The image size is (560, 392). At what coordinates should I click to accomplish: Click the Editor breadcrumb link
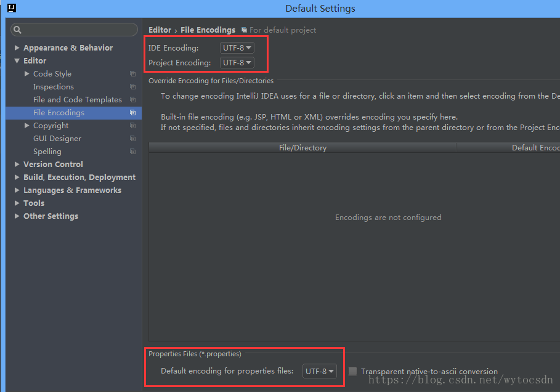pos(160,30)
